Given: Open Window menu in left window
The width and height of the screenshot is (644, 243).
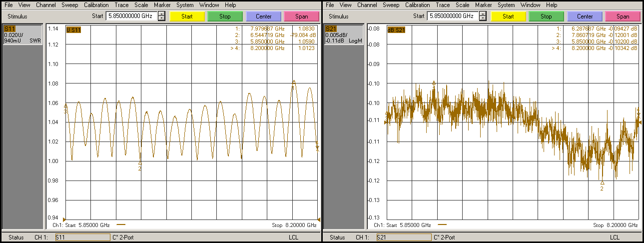Looking at the screenshot, I should point(209,5).
